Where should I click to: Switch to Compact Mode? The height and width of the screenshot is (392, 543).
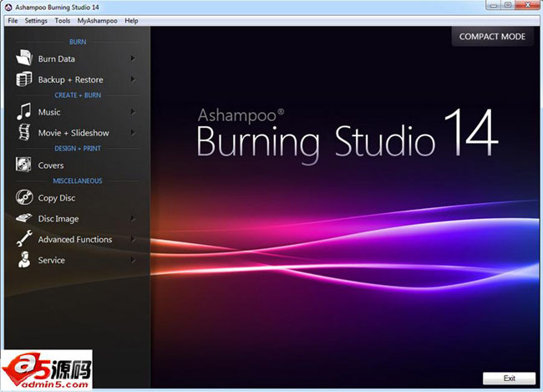coord(492,37)
